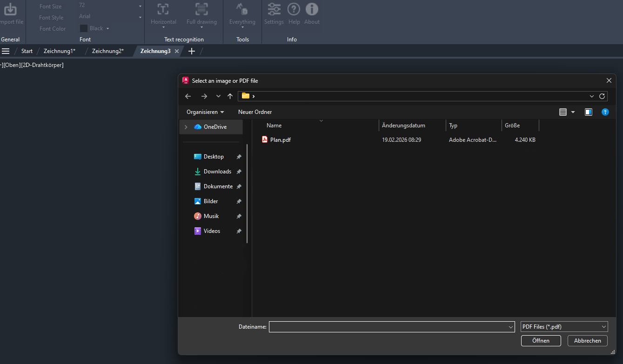Select the Horizontal text recognition icon
This screenshot has width=623, height=364.
pyautogui.click(x=163, y=9)
